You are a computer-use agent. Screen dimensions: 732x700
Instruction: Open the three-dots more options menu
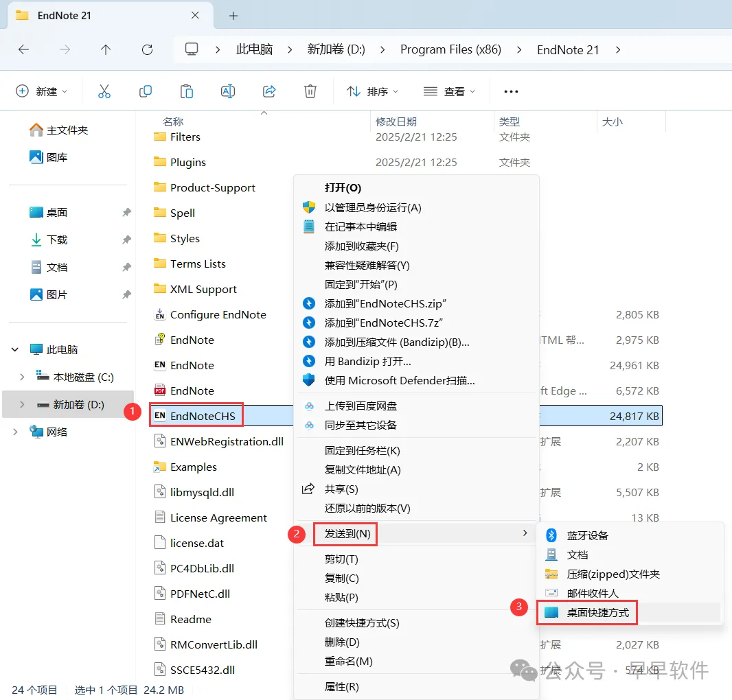pyautogui.click(x=511, y=91)
